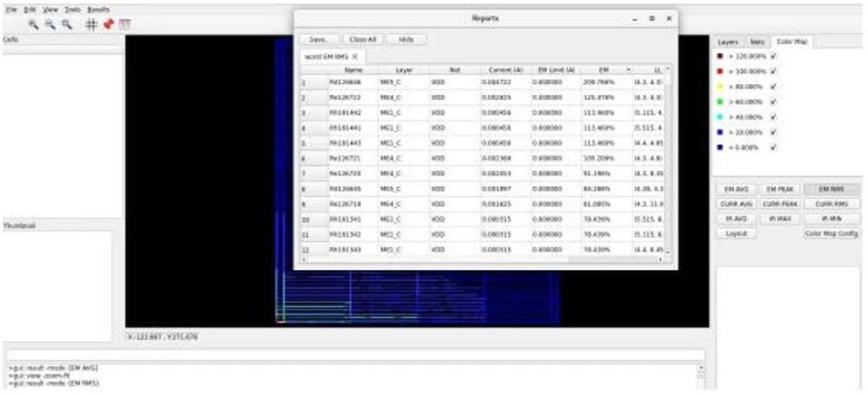The width and height of the screenshot is (868, 395).
Task: Click the green 60% color swatch
Action: point(720,102)
